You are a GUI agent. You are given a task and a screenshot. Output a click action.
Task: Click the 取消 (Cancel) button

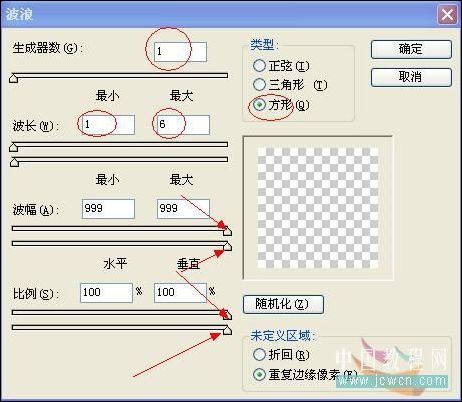411,77
